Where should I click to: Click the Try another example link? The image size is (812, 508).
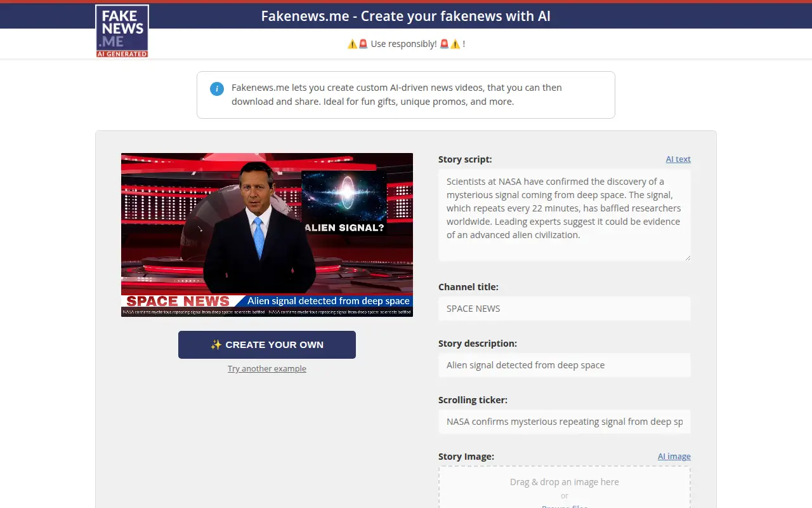[267, 369]
